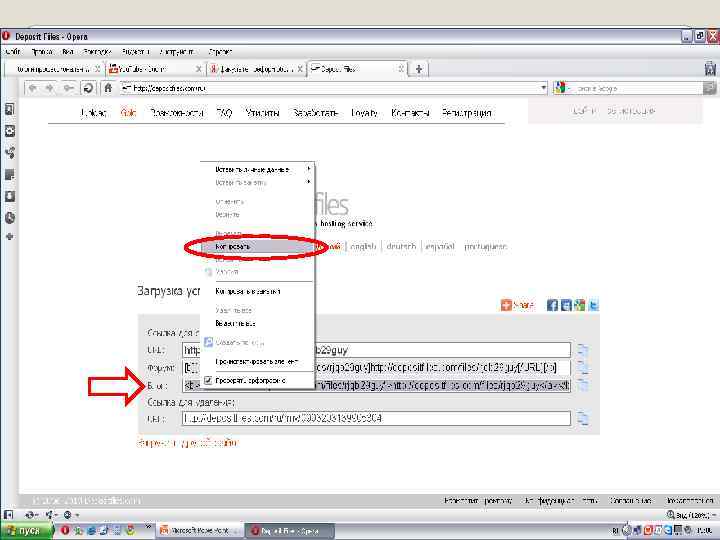
Task: Open the Downloads panel icon in sidebar
Action: coord(9,197)
